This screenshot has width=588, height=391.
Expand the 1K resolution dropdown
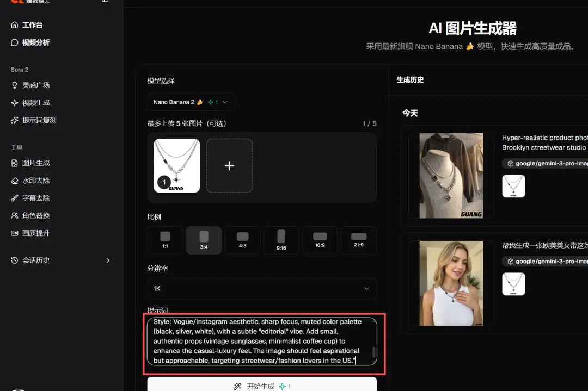[261, 289]
